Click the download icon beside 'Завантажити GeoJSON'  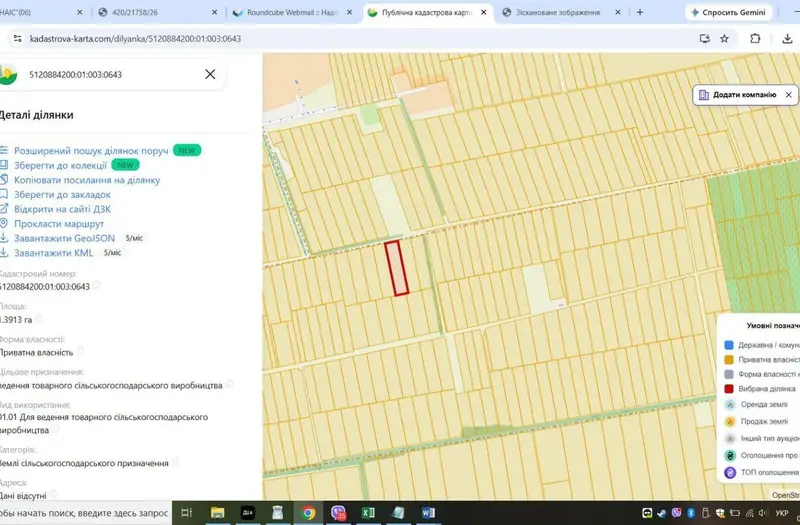(x=4, y=238)
